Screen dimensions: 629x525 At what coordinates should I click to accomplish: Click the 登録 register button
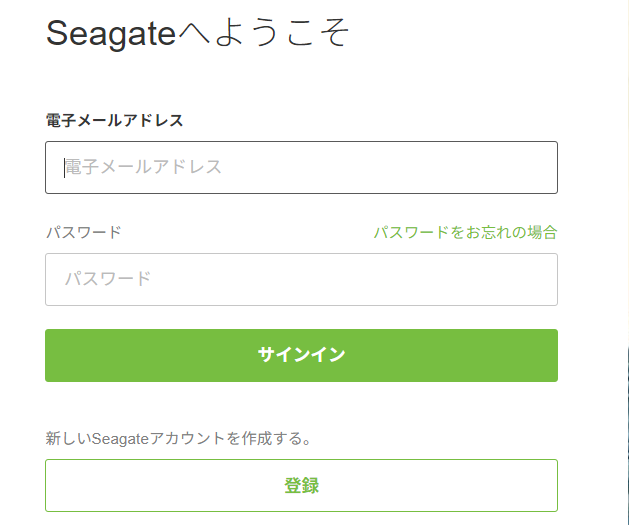(301, 486)
